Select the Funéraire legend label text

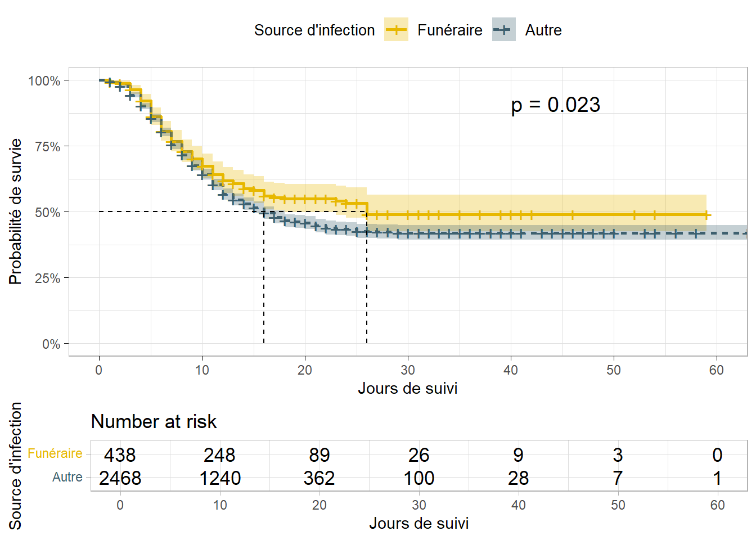click(x=450, y=30)
